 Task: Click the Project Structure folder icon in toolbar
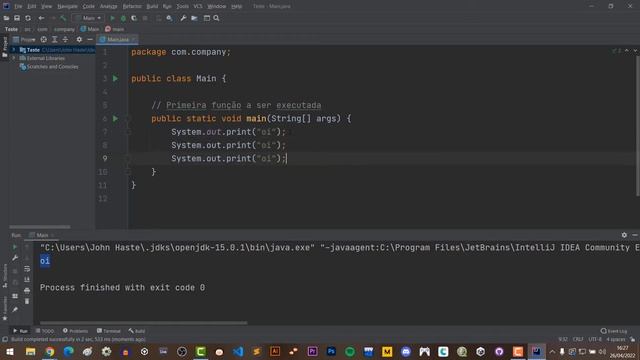[x=194, y=18]
